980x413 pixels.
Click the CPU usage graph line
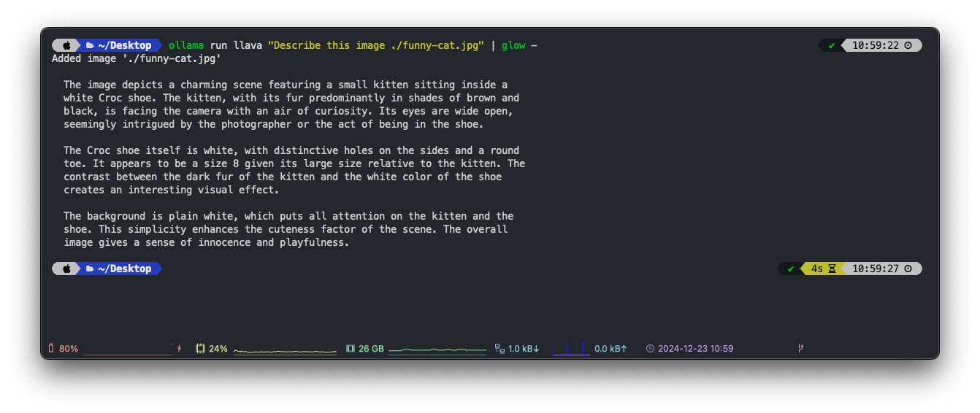(285, 352)
